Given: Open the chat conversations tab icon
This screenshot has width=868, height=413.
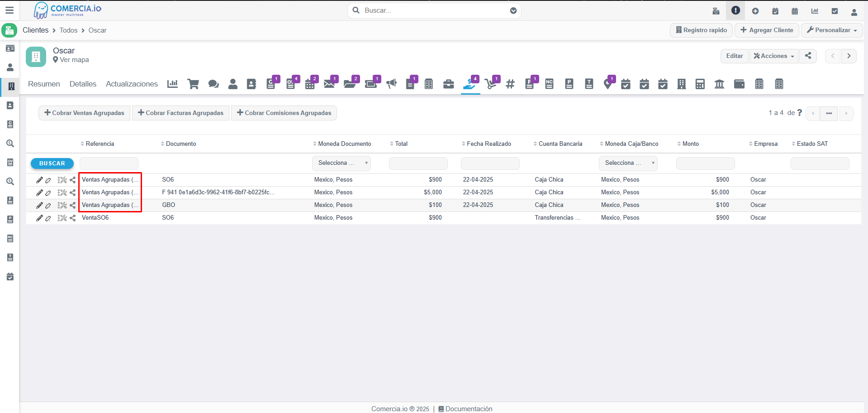Looking at the screenshot, I should click(x=213, y=84).
